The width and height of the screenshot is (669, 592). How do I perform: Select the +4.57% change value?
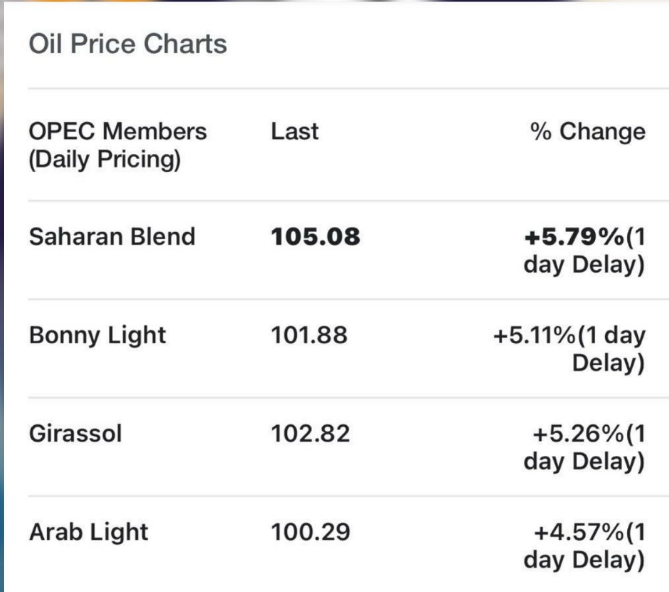tap(579, 533)
